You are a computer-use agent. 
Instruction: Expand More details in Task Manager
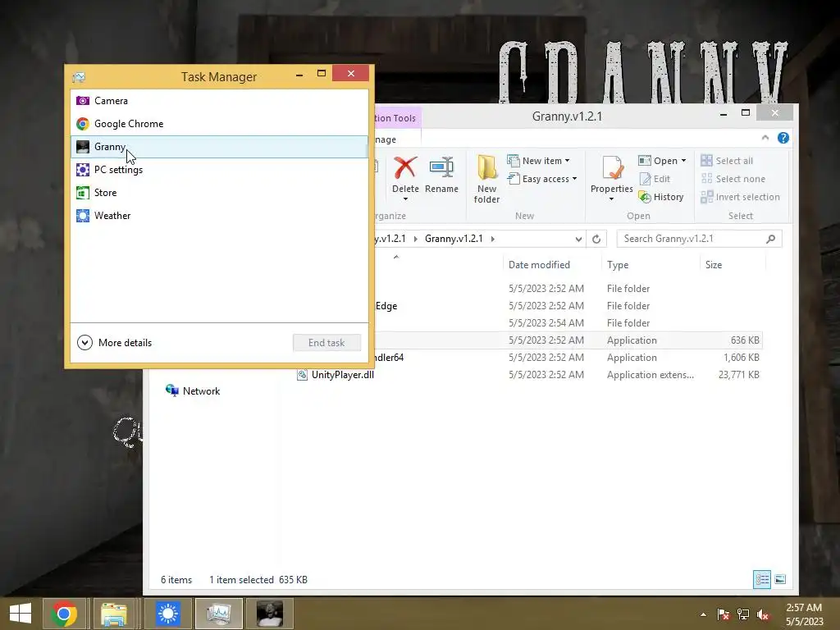(x=115, y=343)
